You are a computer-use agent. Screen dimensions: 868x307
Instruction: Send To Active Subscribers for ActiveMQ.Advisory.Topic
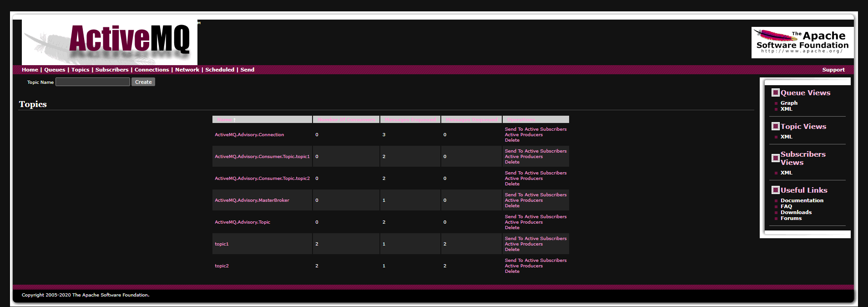pyautogui.click(x=536, y=217)
